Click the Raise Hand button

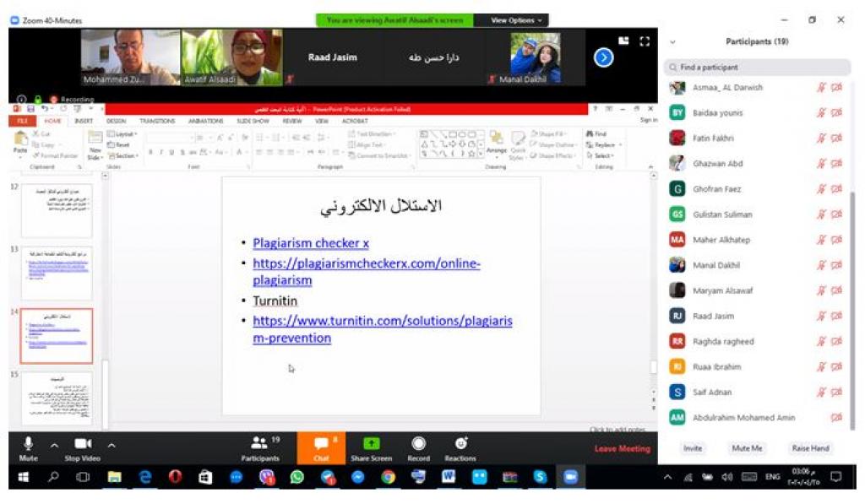pos(809,448)
